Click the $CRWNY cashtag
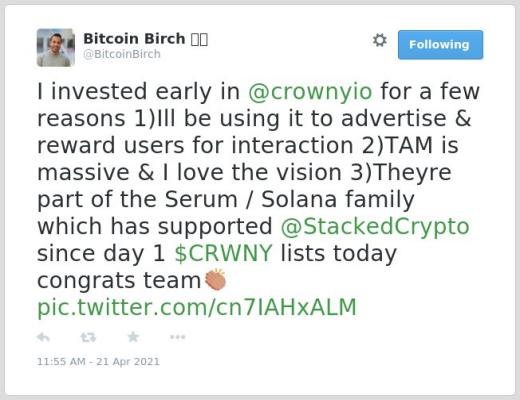Viewport: 520px width, 400px height. (223, 253)
